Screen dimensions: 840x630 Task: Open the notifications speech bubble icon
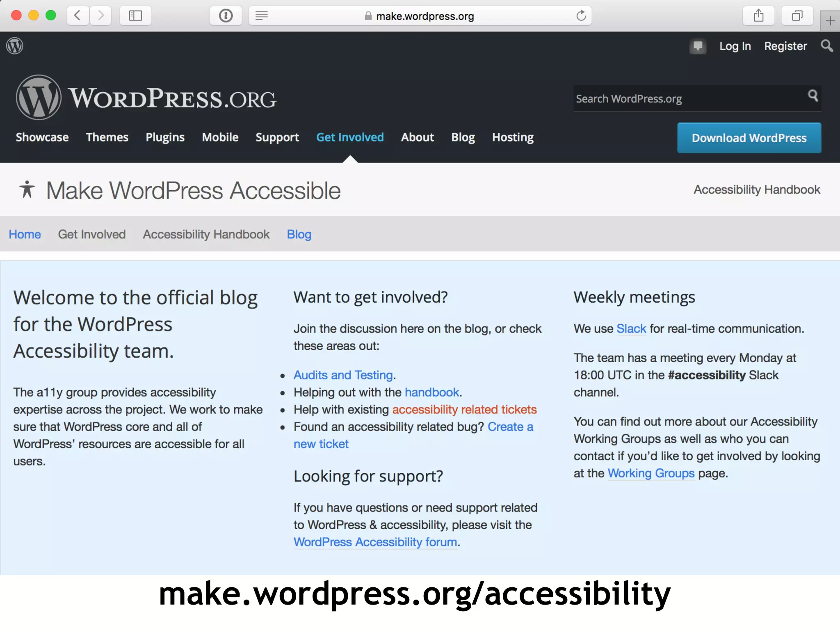pyautogui.click(x=698, y=46)
